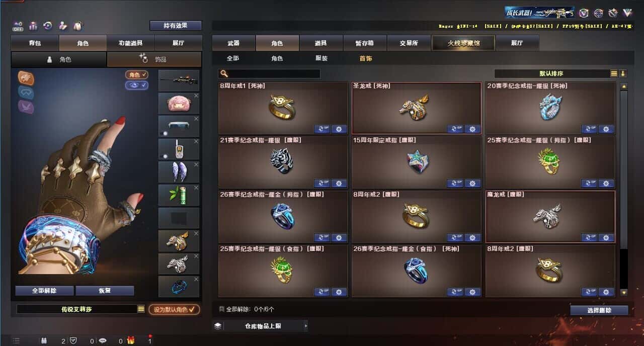
Task: Click the gift box icon in bottom bar
Action: tap(131, 341)
